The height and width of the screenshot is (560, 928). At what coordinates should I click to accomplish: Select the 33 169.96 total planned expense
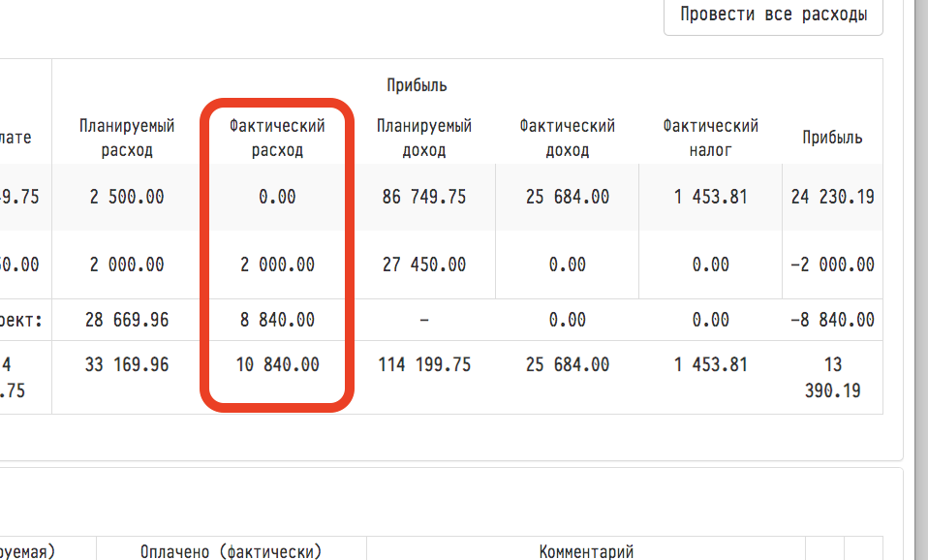pos(127,365)
